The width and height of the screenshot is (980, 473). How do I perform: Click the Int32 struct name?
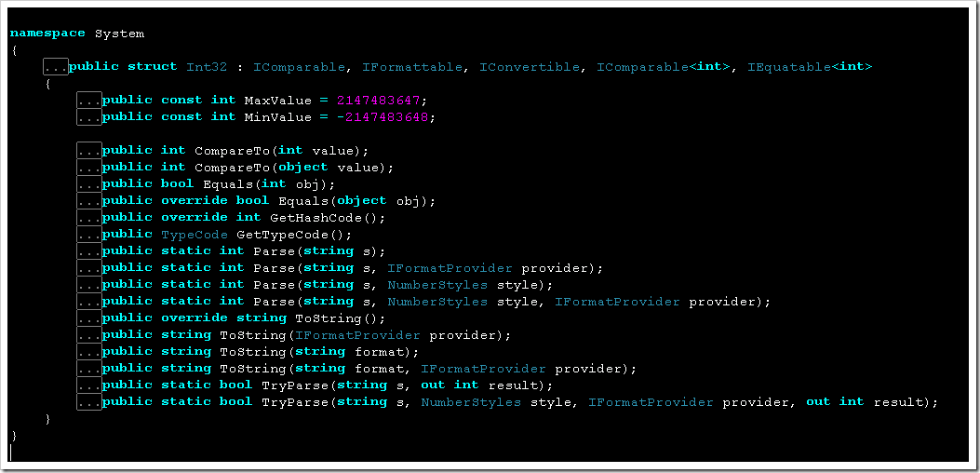(x=207, y=67)
